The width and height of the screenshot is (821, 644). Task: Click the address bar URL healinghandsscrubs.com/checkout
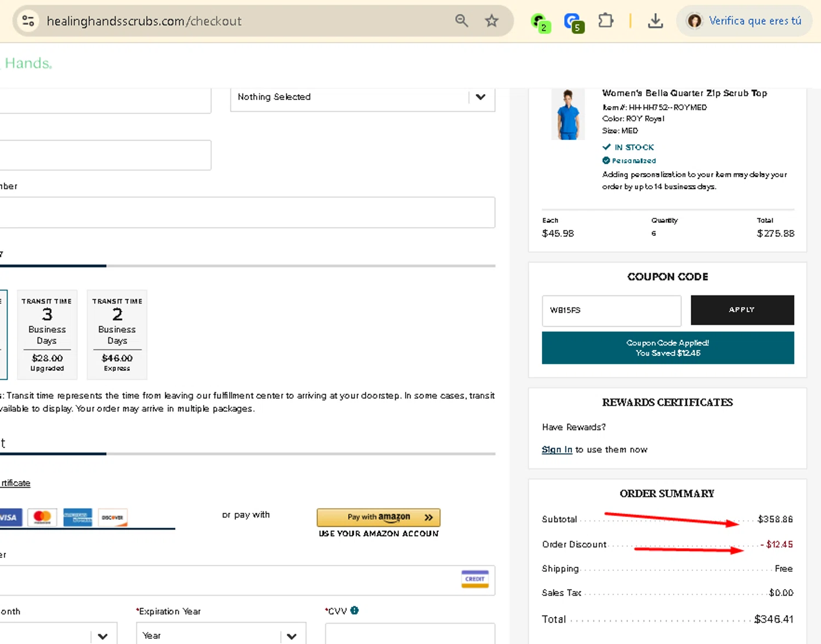tap(144, 21)
